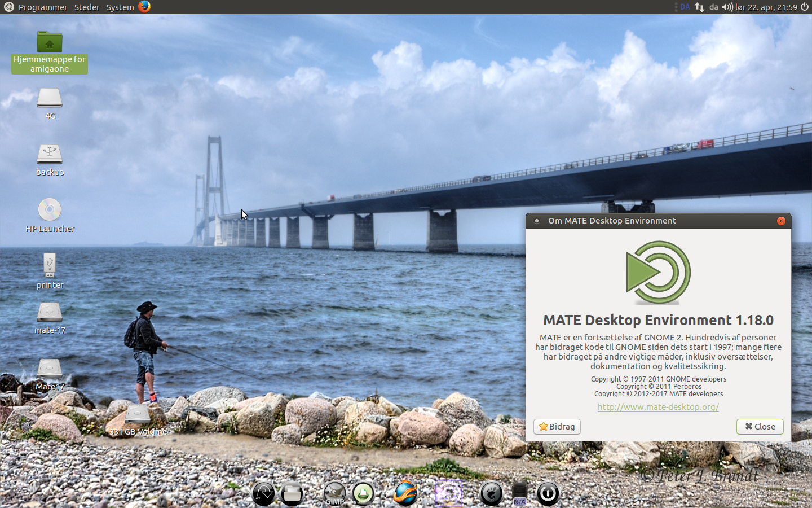Select the backup USB drive icon
This screenshot has width=812, height=508.
(x=50, y=154)
